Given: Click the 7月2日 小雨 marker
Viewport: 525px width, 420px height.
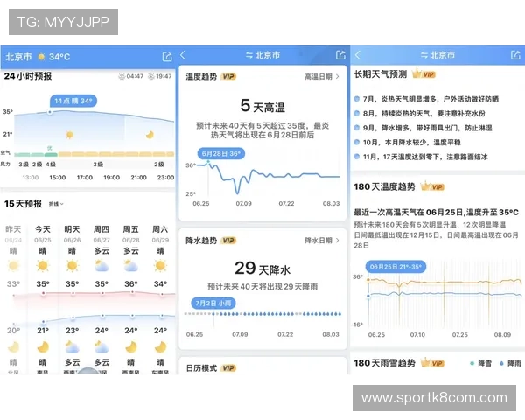Looking at the screenshot, I should click(213, 304).
